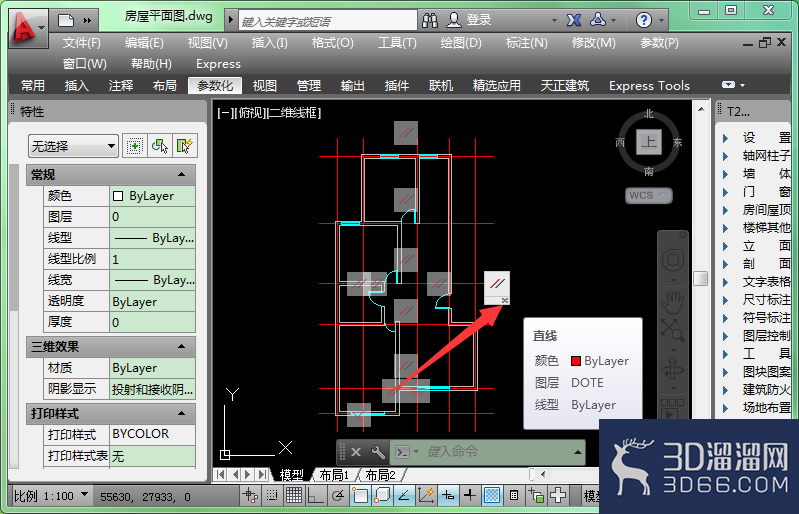Click the 键入命令 command input field

(497, 452)
